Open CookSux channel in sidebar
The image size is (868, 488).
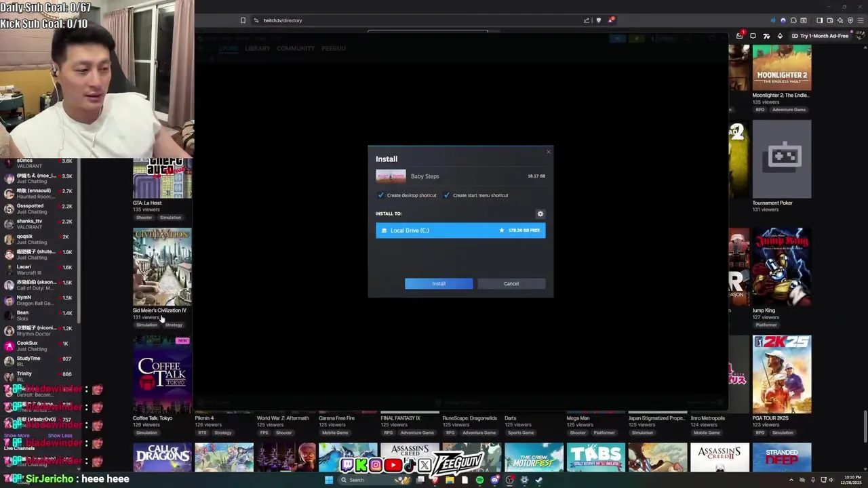(x=41, y=346)
